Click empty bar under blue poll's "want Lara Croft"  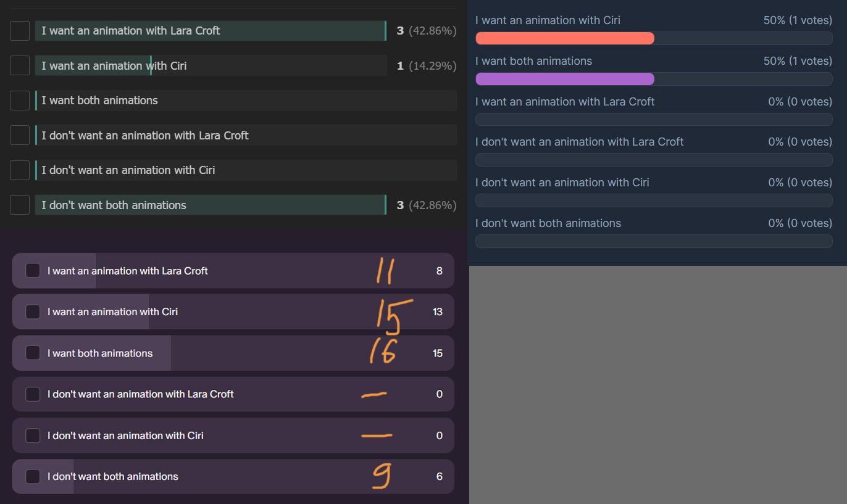coord(654,120)
